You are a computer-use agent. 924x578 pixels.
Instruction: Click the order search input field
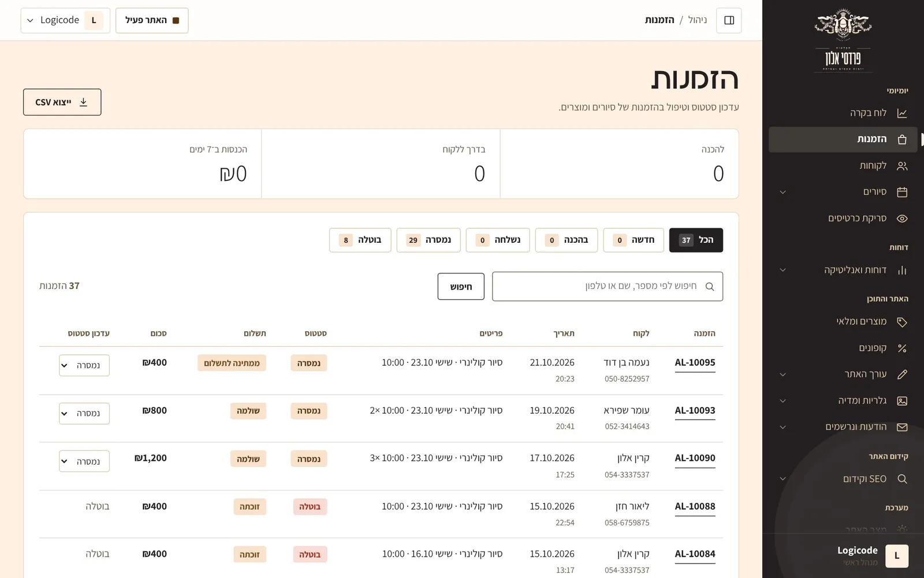[608, 287]
